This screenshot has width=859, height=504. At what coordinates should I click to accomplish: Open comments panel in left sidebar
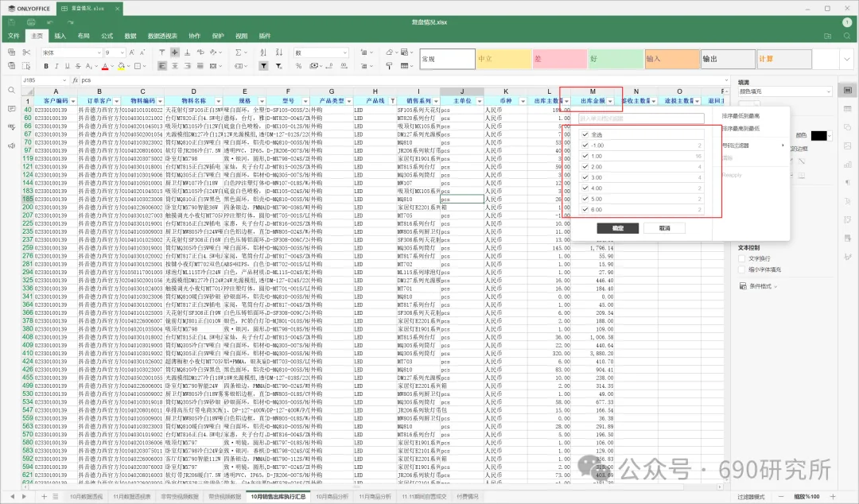click(x=11, y=109)
